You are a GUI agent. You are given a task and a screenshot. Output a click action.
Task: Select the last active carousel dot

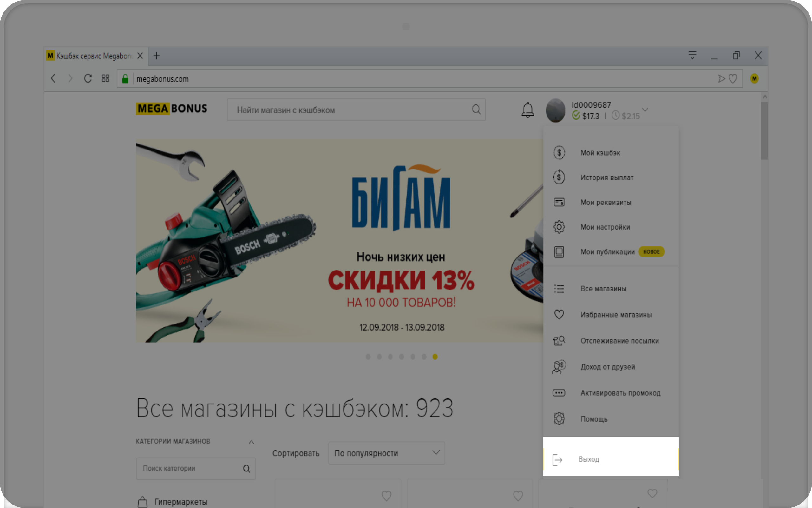coord(435,357)
